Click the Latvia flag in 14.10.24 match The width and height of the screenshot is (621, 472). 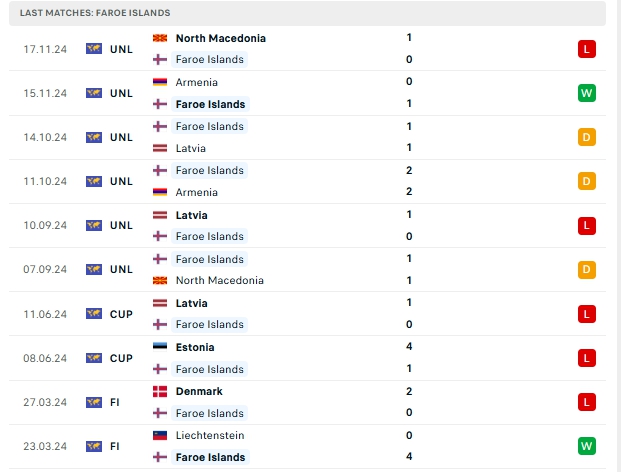point(160,148)
